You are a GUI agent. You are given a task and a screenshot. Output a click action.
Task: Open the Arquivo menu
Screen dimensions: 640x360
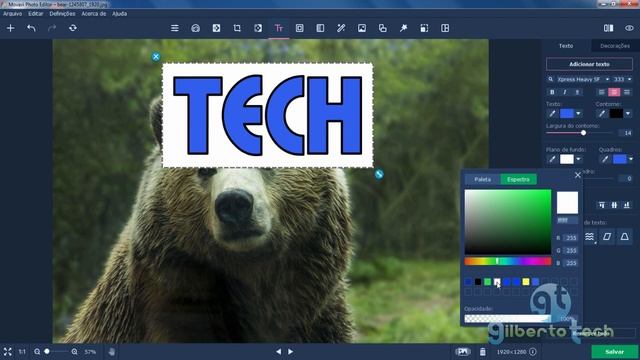13,13
